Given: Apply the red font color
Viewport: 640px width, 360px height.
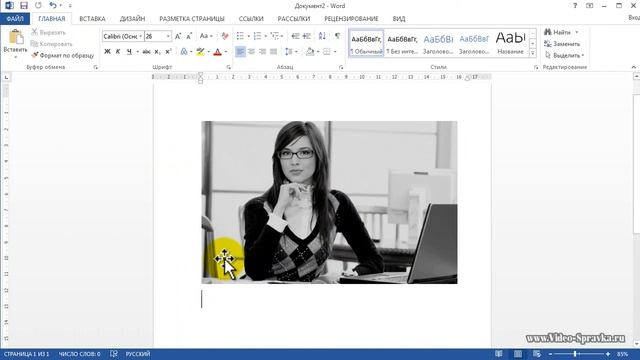Looking at the screenshot, I should click(218, 51).
